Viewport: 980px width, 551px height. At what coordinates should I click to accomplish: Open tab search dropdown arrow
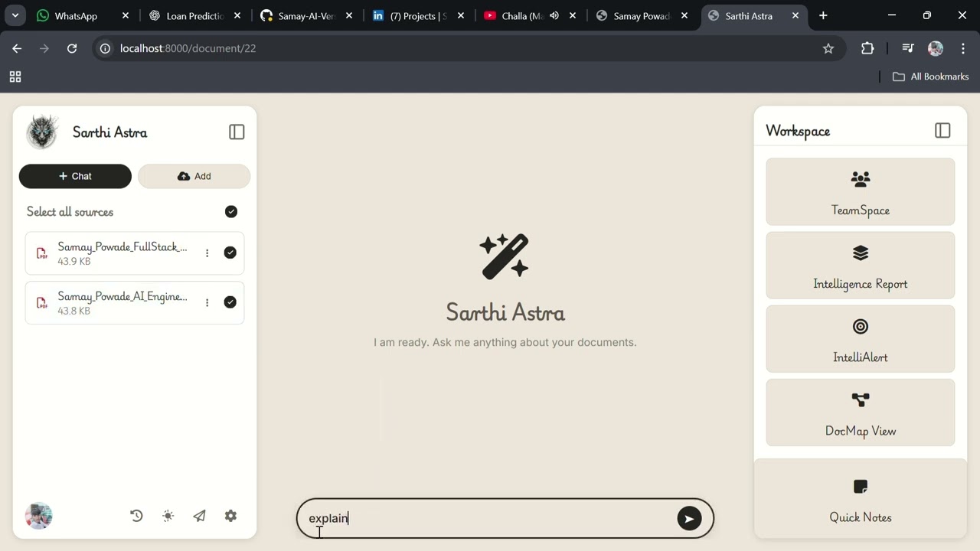point(15,15)
